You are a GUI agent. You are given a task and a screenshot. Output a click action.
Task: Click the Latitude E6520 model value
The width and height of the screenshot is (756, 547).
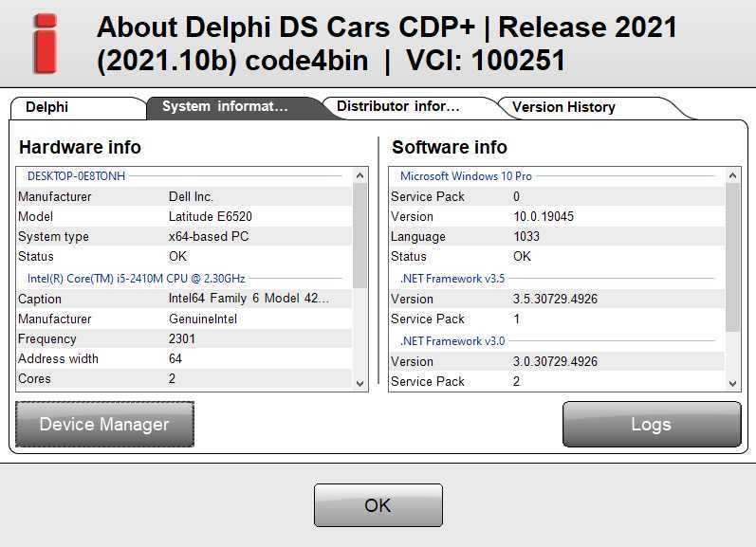pyautogui.click(x=211, y=216)
